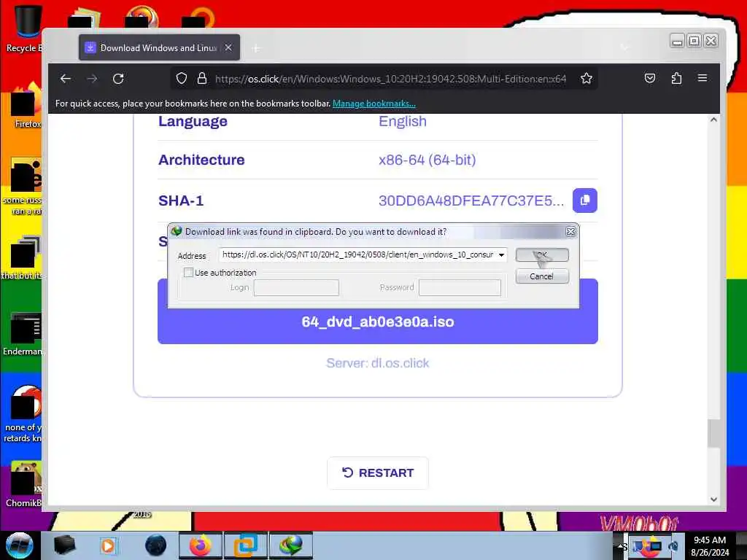747x560 pixels.
Task: Open the Enderman desktop icon
Action: [23, 333]
